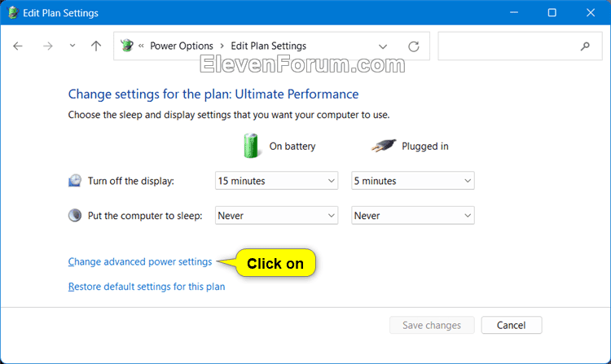Click the Plugged in column label
The width and height of the screenshot is (611, 364).
click(425, 147)
